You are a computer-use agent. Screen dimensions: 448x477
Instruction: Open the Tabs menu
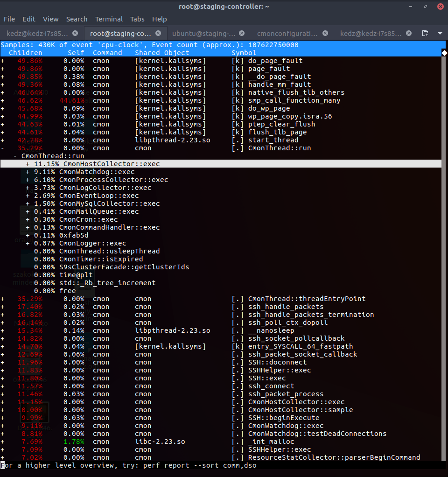(x=137, y=19)
